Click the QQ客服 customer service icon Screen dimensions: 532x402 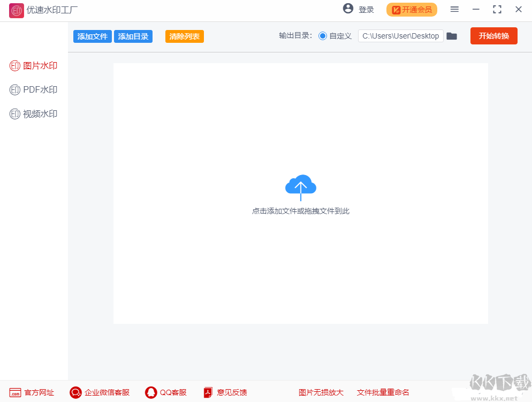[x=150, y=392]
